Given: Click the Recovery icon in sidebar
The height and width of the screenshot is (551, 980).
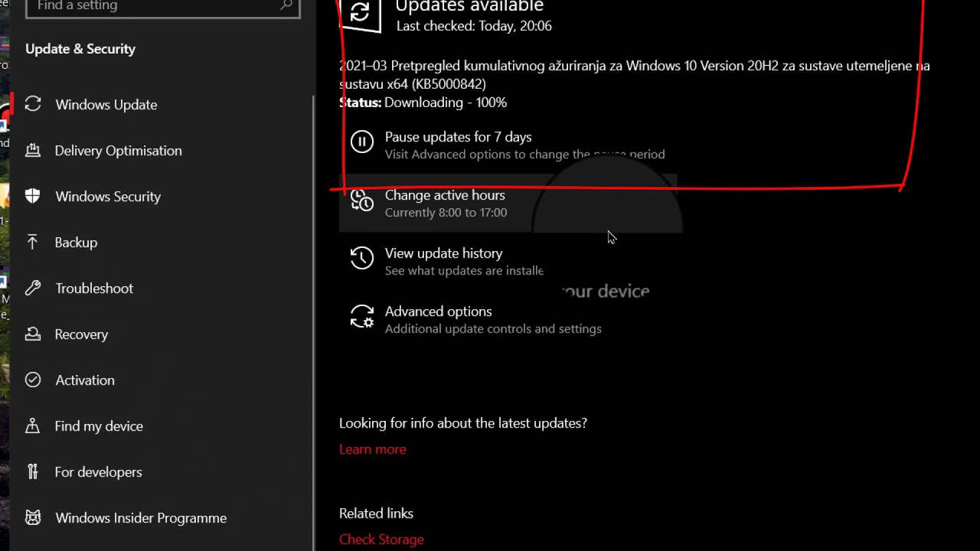Looking at the screenshot, I should coord(33,334).
